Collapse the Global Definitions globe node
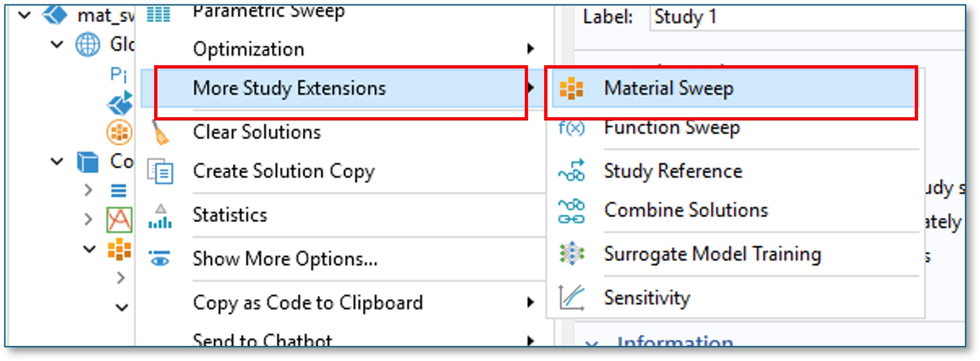This screenshot has height=361, width=980. [57, 45]
